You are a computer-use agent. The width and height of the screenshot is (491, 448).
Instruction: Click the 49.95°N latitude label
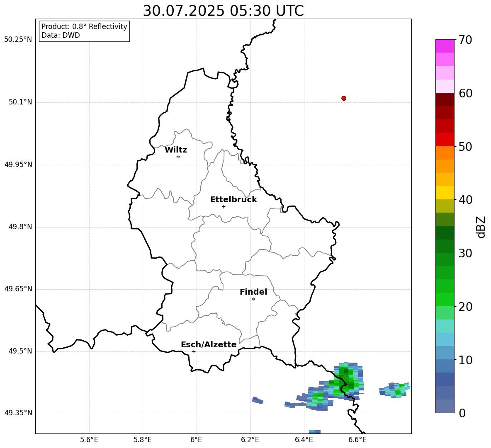pos(18,164)
